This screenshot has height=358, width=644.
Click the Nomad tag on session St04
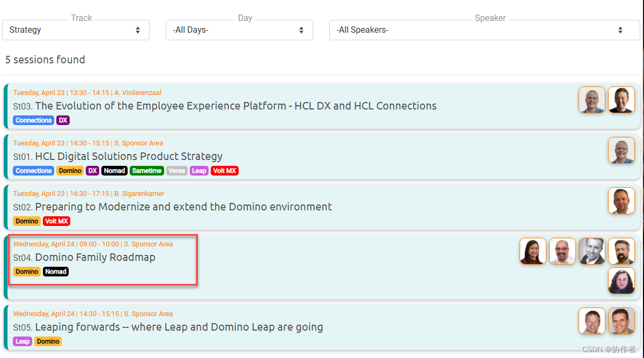pyautogui.click(x=56, y=272)
